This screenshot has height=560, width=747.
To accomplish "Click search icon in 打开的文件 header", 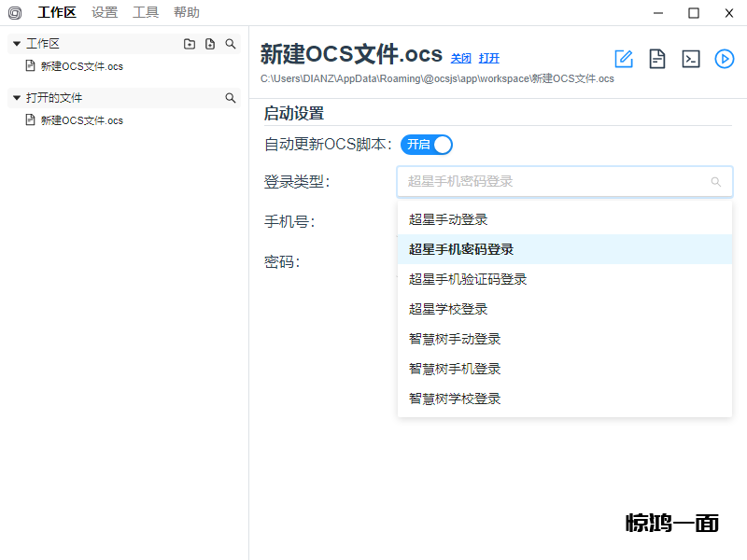I will 231,98.
